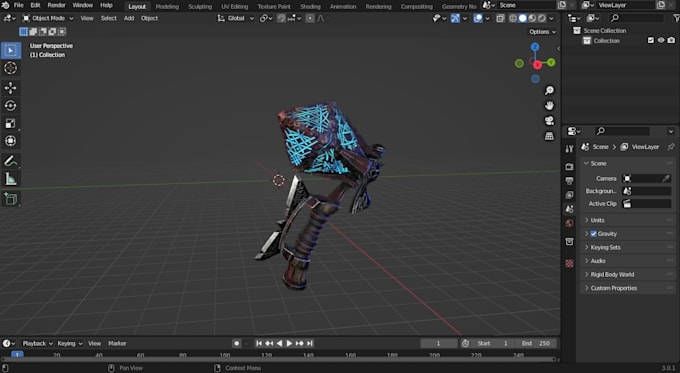
Task: Open the Object Mode dropdown
Action: pyautogui.click(x=48, y=18)
